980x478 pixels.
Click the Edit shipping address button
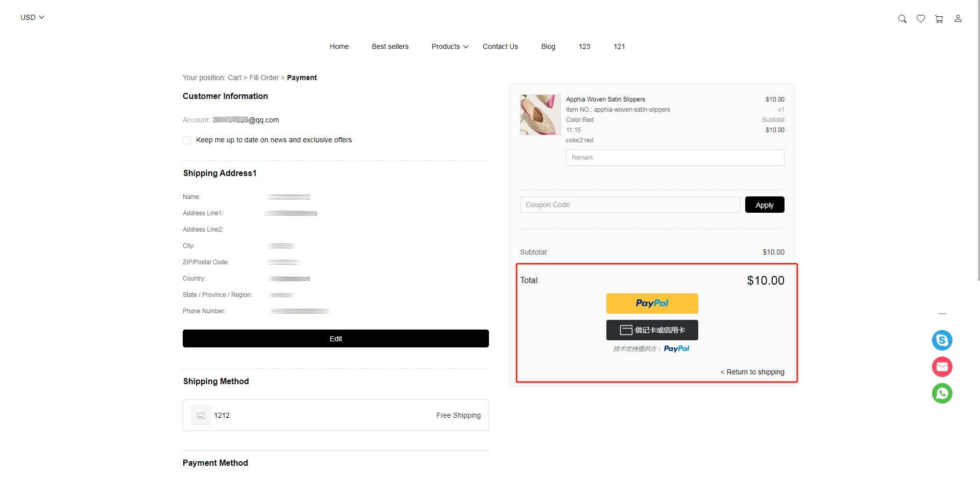tap(336, 339)
